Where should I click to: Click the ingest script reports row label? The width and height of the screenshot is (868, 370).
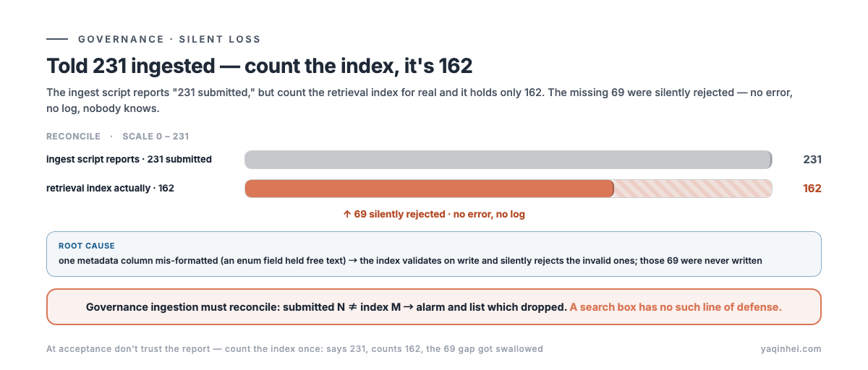point(129,159)
